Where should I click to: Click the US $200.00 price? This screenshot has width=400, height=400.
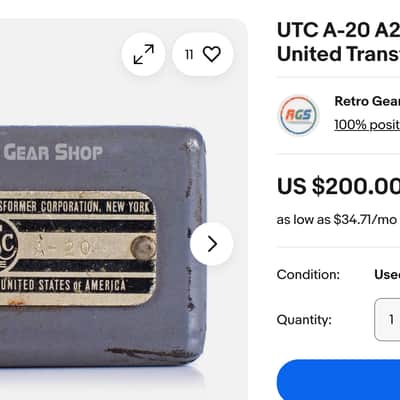pyautogui.click(x=338, y=186)
